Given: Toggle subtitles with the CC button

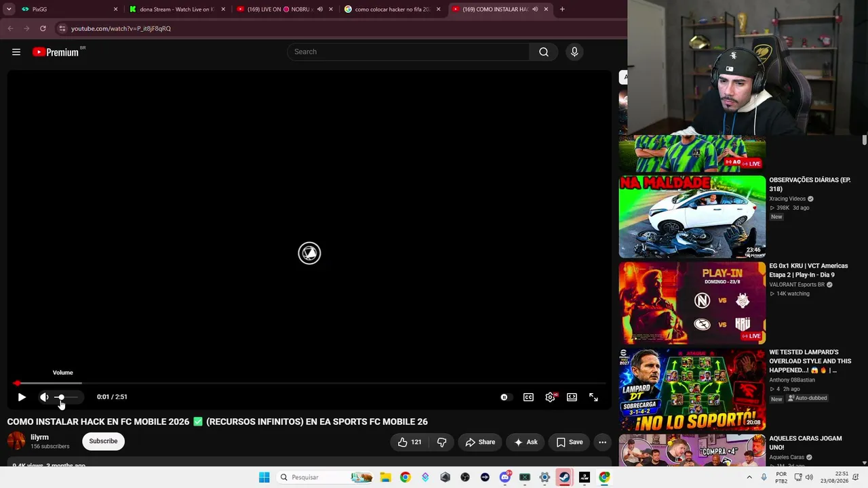Looking at the screenshot, I should [x=528, y=397].
